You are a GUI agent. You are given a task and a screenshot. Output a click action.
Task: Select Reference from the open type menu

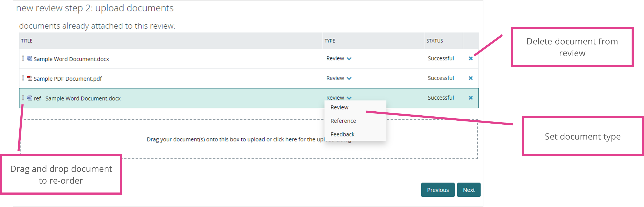(x=343, y=121)
